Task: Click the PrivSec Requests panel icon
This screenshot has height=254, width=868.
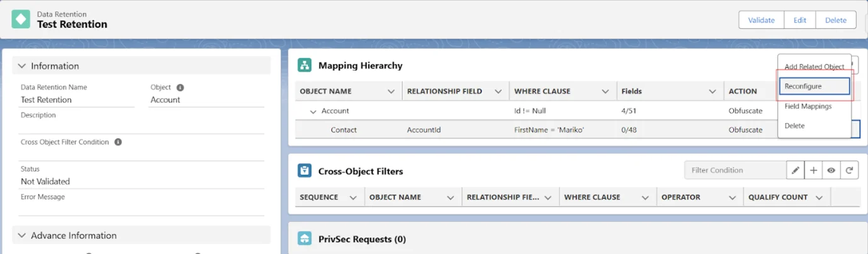Action: [x=305, y=239]
